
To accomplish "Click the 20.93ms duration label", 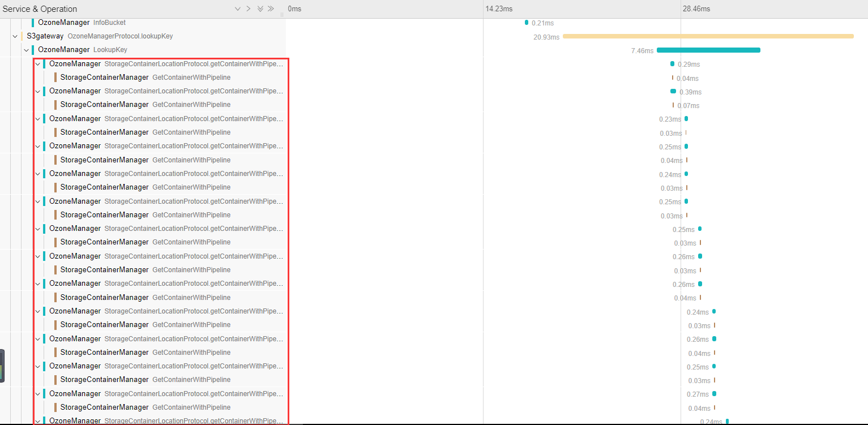I will (x=546, y=37).
